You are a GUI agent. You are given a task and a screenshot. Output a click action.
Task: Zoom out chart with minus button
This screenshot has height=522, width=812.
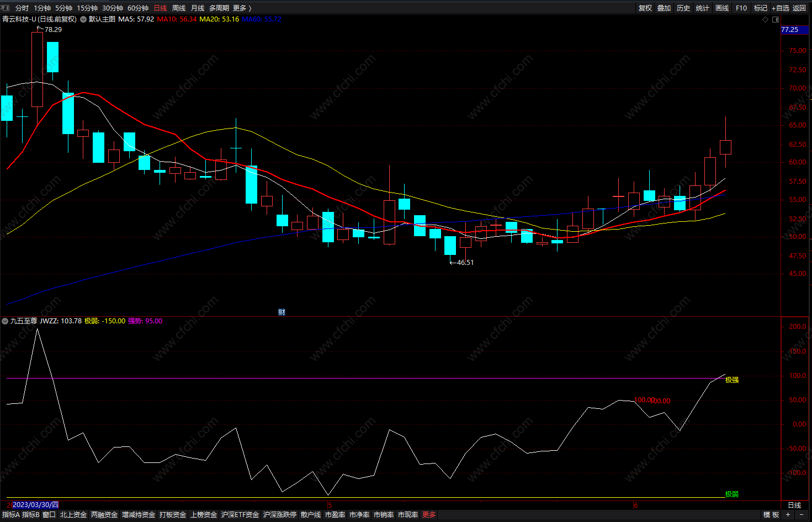[x=802, y=515]
